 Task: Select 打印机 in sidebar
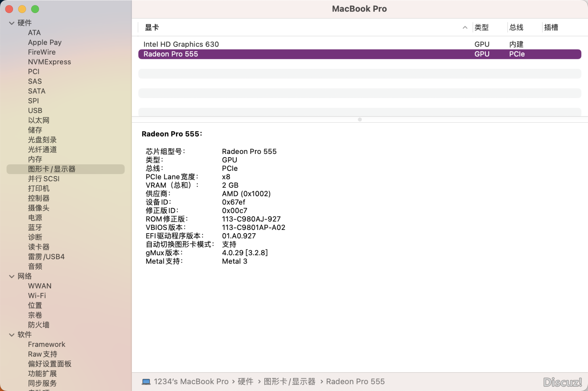pyautogui.click(x=39, y=189)
